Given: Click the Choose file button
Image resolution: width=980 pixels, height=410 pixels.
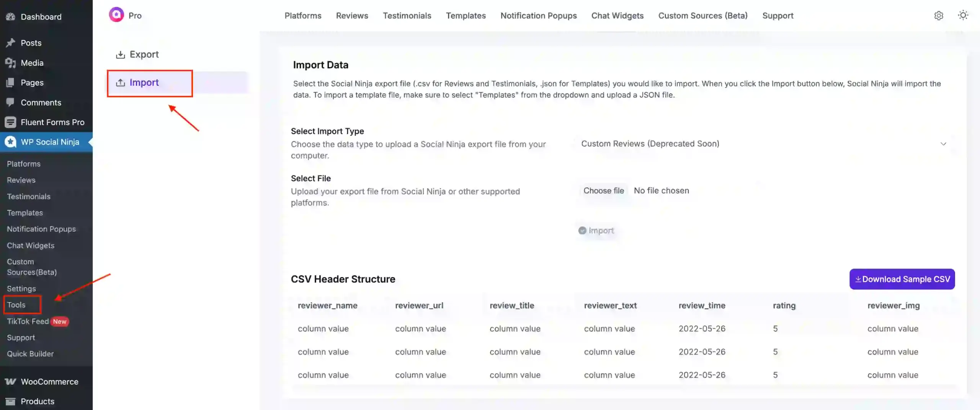Looking at the screenshot, I should [604, 190].
